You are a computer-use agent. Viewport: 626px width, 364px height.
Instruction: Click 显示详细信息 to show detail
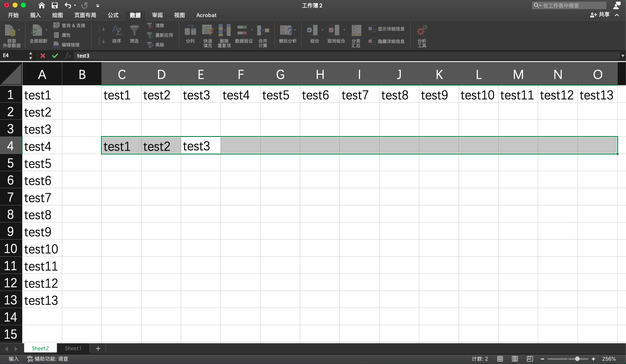(387, 29)
